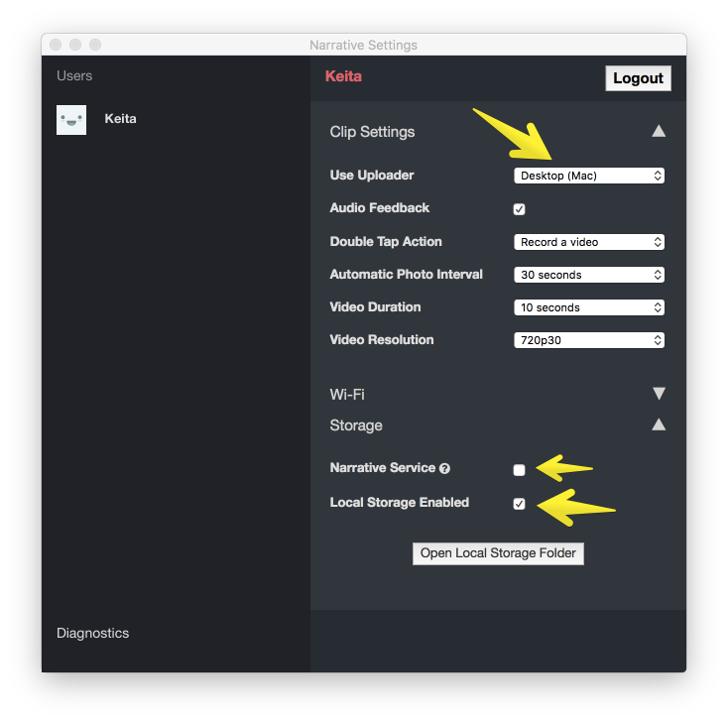Open the Double Tap Action dropdown
728x722 pixels.
point(589,242)
